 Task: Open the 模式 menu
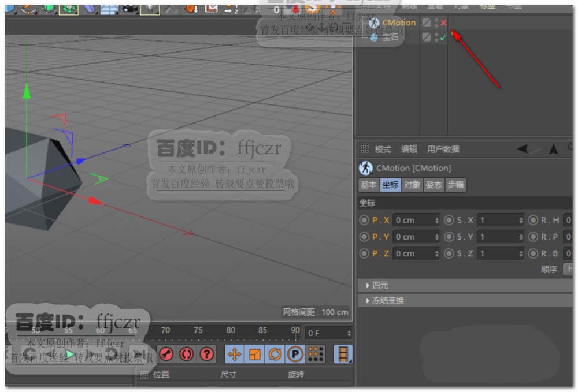point(383,149)
